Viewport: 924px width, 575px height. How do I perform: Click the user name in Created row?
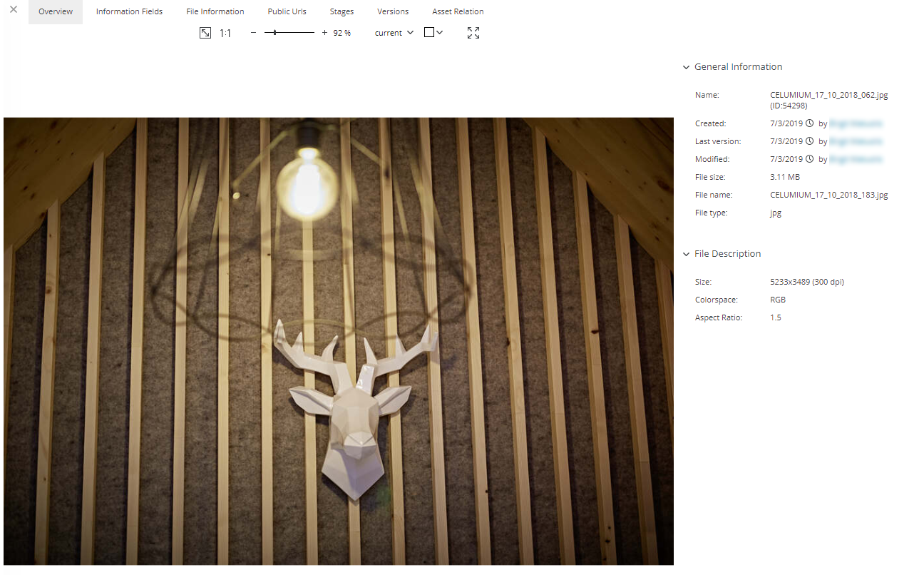[856, 123]
